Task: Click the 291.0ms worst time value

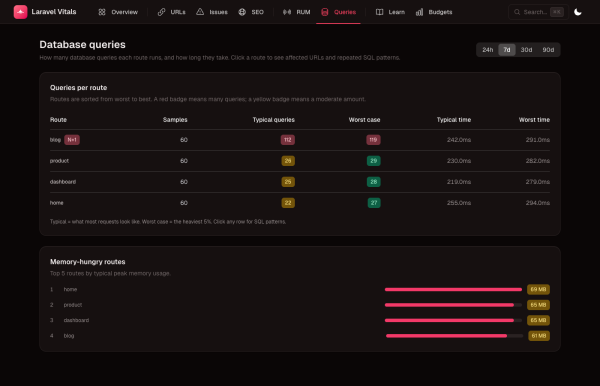Action: point(538,140)
